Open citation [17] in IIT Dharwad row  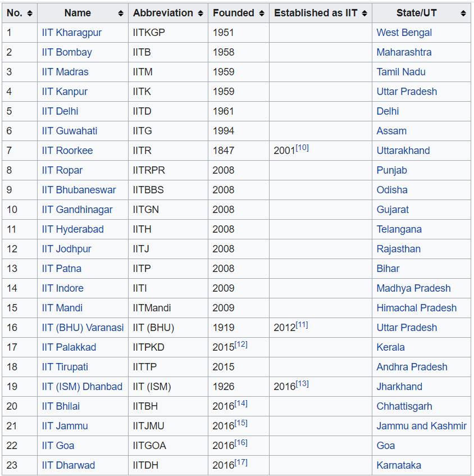(241, 463)
